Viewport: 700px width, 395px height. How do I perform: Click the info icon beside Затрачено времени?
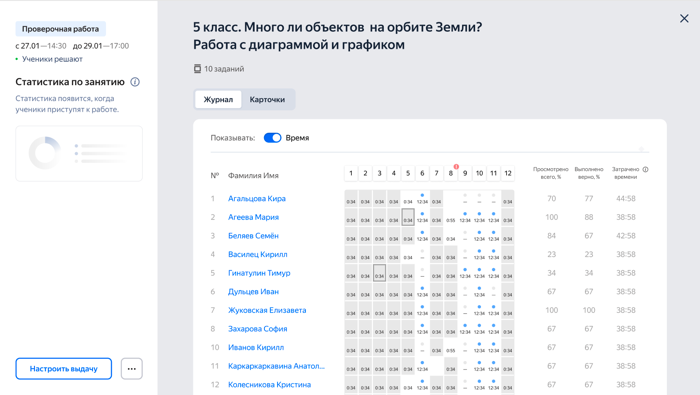tap(646, 170)
